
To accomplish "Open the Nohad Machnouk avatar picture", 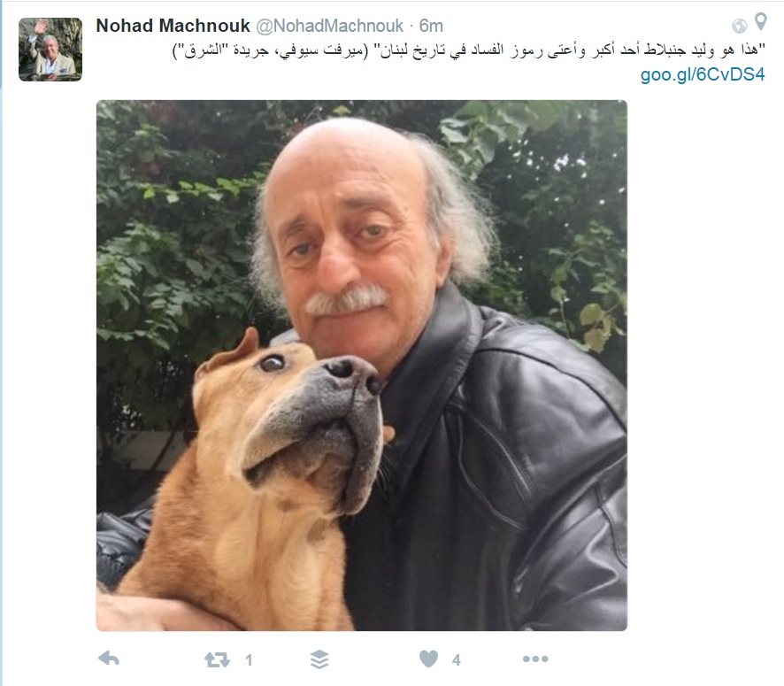I will [x=50, y=49].
